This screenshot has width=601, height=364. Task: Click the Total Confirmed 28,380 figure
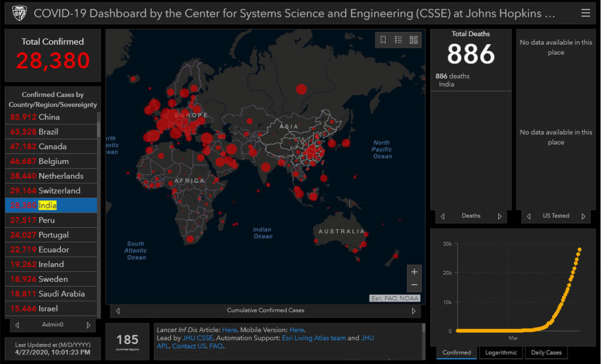pos(53,61)
